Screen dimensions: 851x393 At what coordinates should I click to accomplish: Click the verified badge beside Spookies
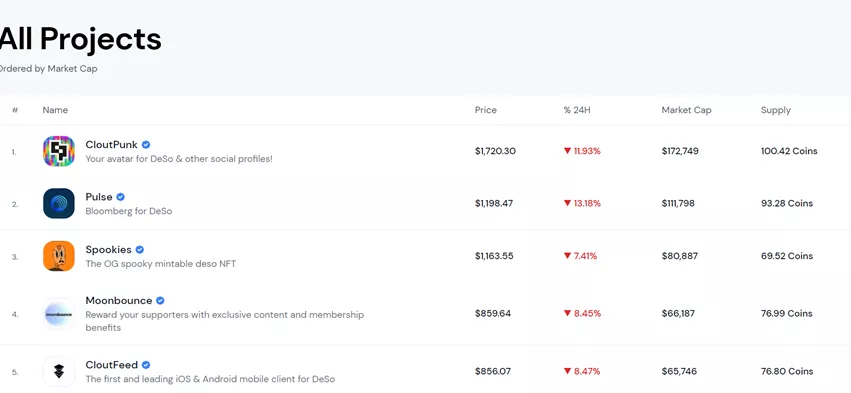(139, 250)
